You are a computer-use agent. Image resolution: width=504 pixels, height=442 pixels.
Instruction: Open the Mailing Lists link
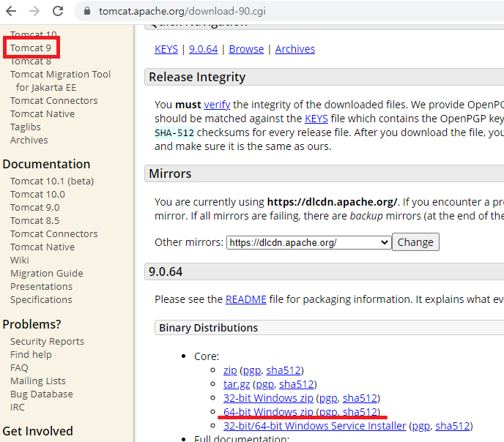(x=37, y=381)
